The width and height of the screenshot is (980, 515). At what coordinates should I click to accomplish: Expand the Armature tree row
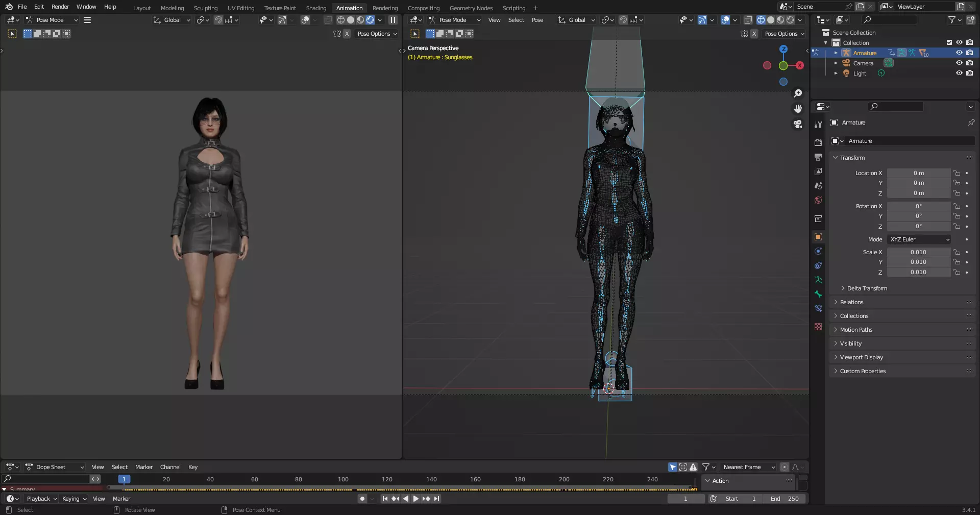point(836,53)
